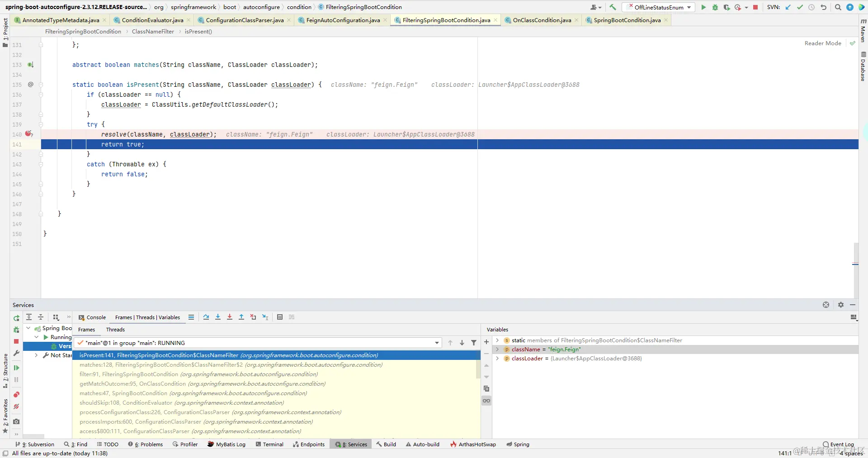Click Expand All in the Services tree toolbar

pos(29,317)
